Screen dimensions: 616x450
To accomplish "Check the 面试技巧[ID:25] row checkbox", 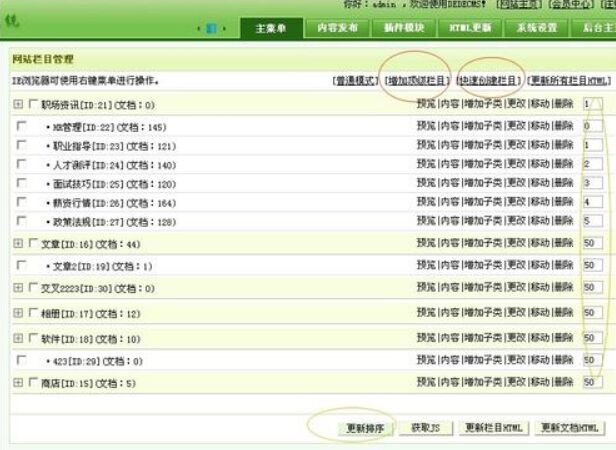I will [x=21, y=183].
